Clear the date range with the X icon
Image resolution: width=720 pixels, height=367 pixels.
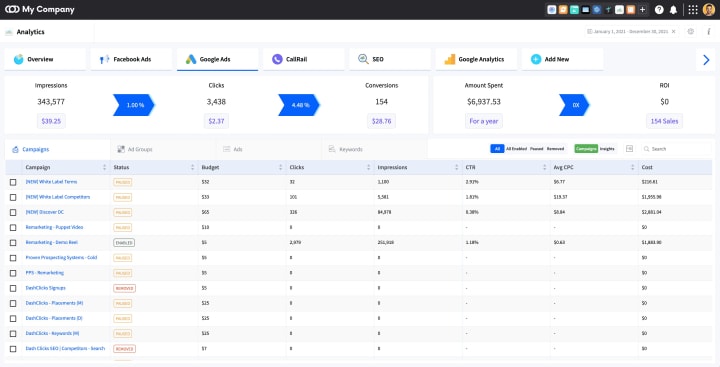point(674,32)
